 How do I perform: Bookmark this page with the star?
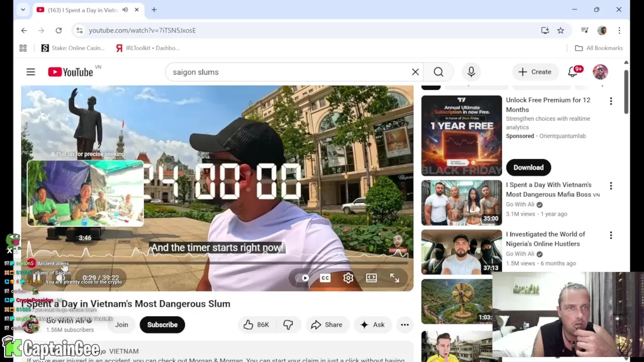pos(560,30)
